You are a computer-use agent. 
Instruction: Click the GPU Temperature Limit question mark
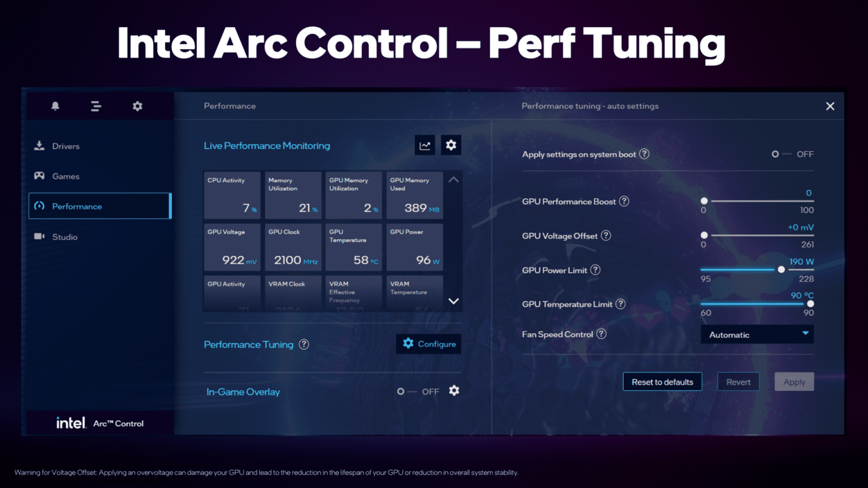click(x=623, y=304)
